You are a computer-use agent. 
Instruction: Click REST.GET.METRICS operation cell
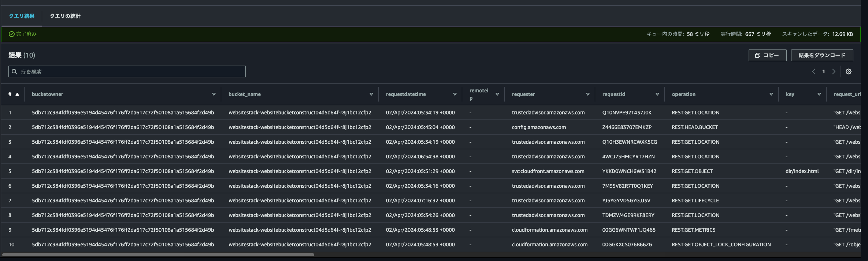coord(693,230)
